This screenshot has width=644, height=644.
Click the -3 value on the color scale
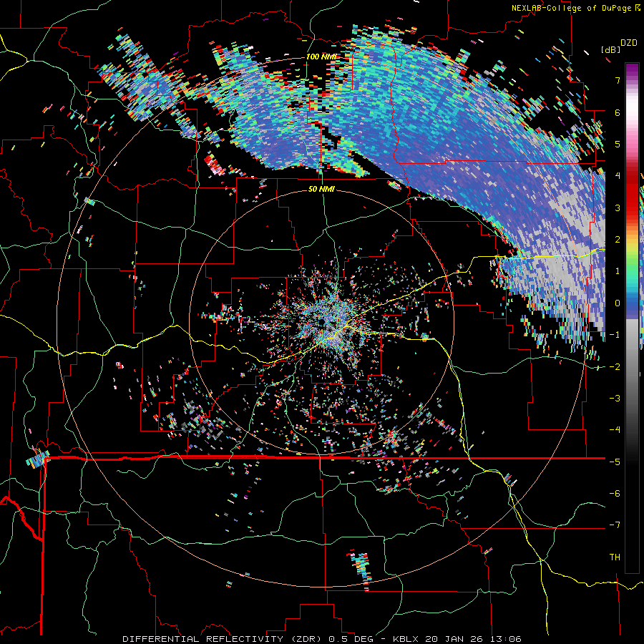[x=615, y=399]
